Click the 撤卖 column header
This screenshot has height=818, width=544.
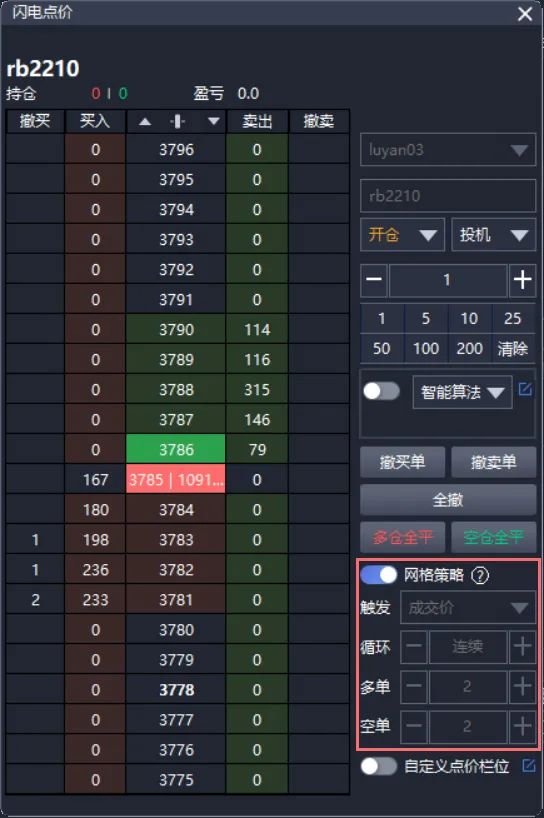(319, 122)
